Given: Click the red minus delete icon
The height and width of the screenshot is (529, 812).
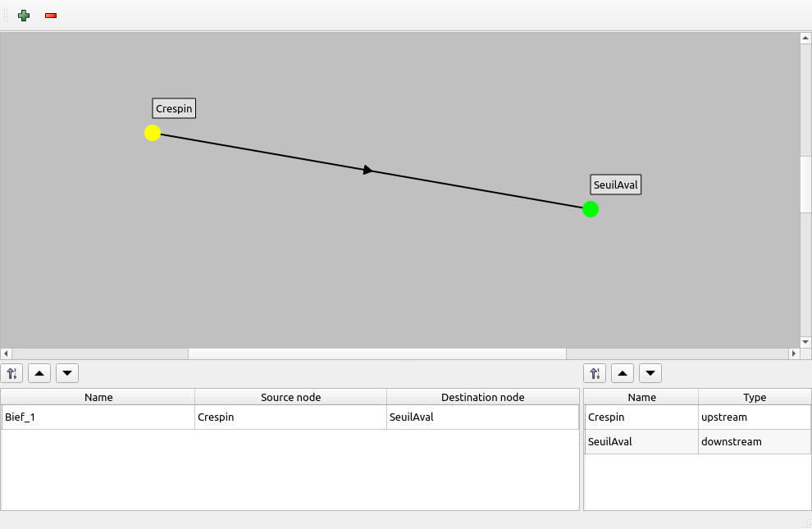Looking at the screenshot, I should [x=51, y=16].
